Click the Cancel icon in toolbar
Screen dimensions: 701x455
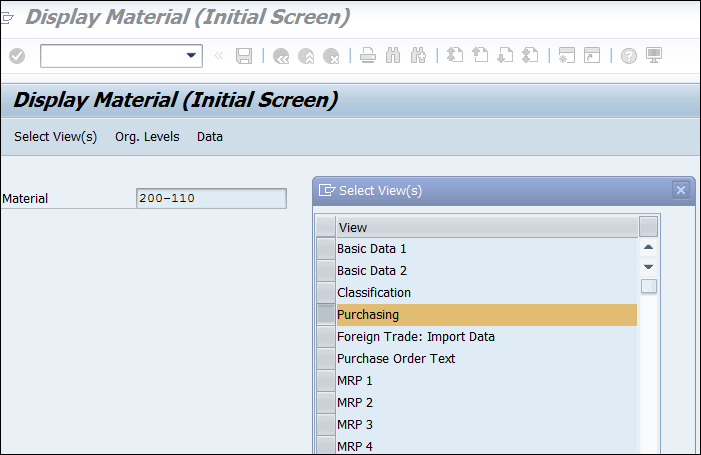pyautogui.click(x=331, y=56)
